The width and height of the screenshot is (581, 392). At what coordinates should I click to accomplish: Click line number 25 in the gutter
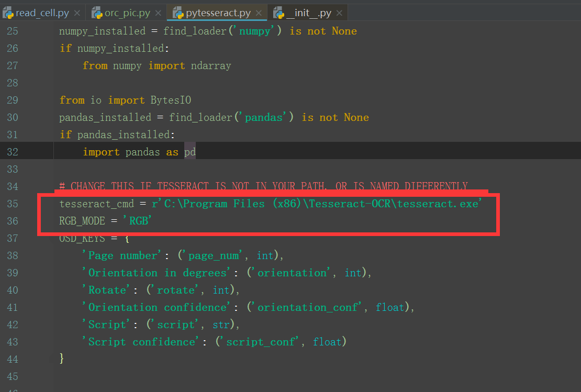(13, 31)
